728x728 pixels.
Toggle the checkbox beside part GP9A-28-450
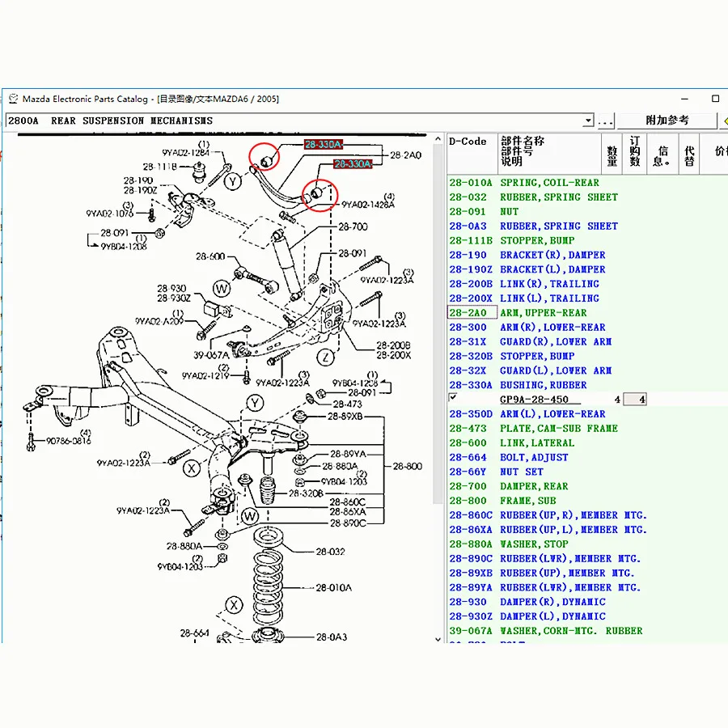(453, 399)
